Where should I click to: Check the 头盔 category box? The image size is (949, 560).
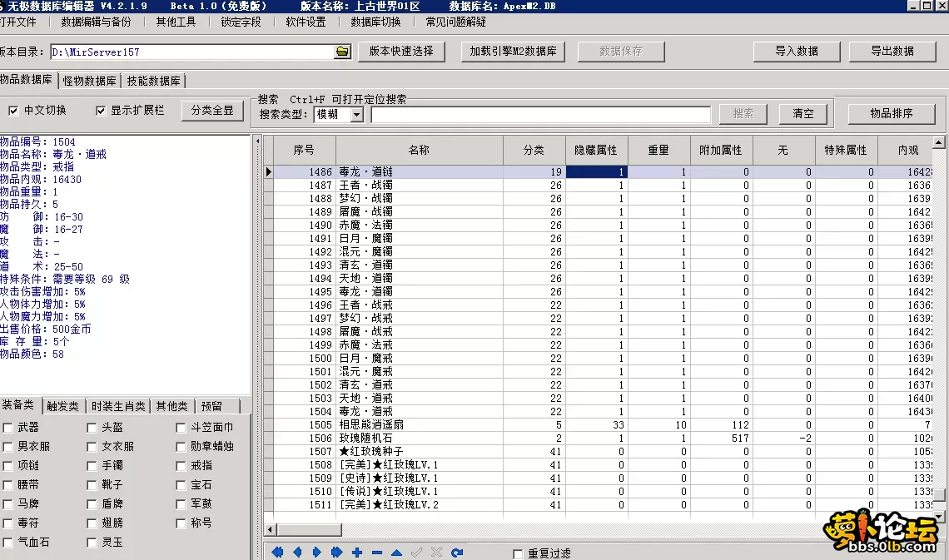pos(92,428)
